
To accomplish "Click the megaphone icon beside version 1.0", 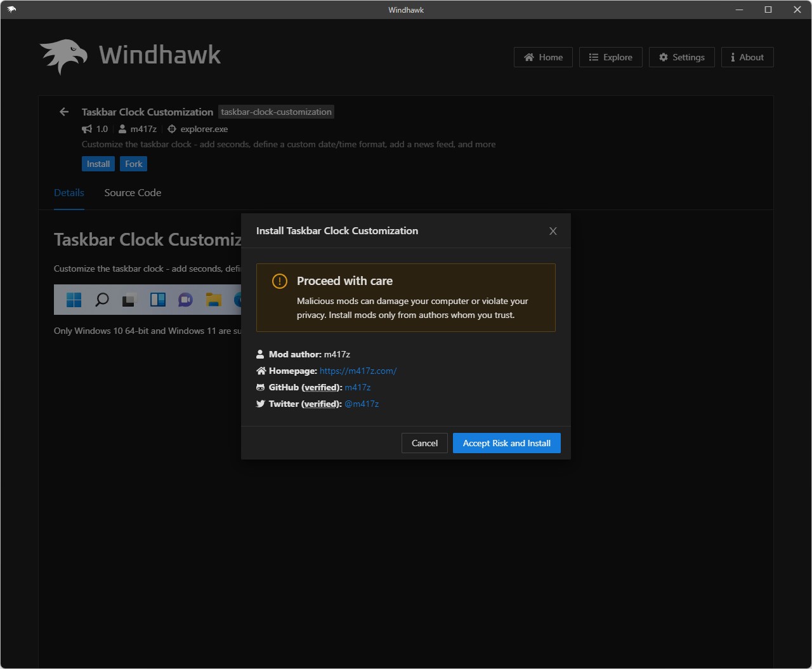I will [86, 128].
